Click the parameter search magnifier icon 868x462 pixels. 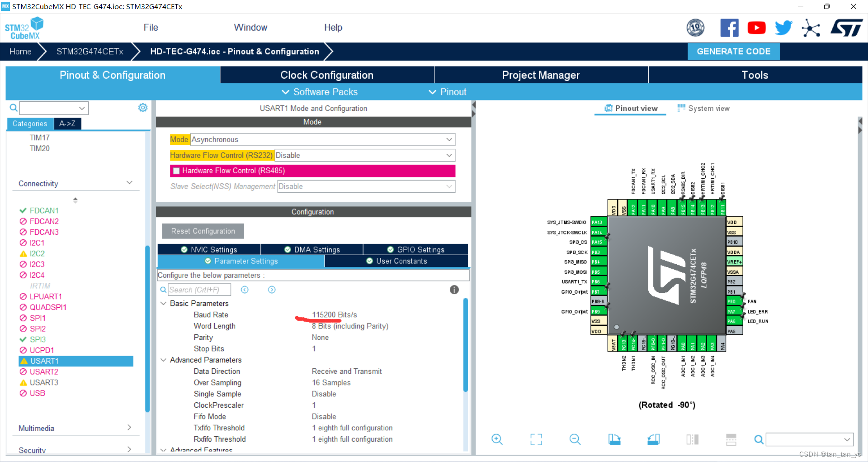click(x=163, y=290)
